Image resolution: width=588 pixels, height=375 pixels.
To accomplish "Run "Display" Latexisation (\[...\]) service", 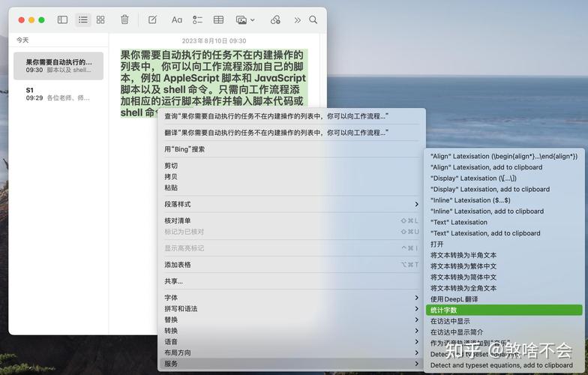I will point(504,178).
